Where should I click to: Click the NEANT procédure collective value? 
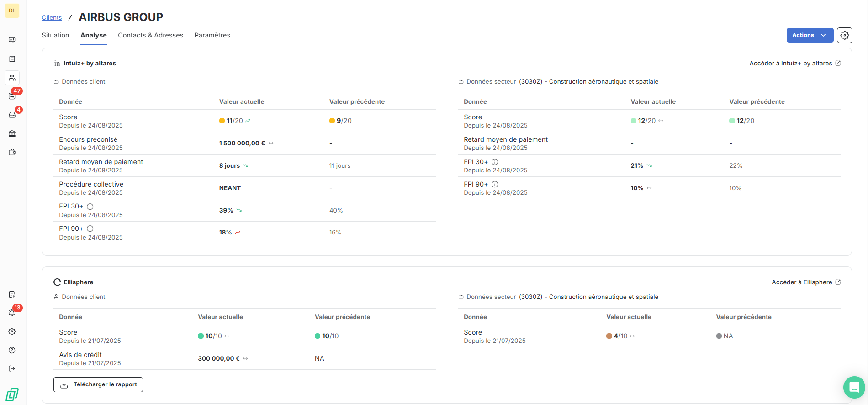click(x=230, y=188)
